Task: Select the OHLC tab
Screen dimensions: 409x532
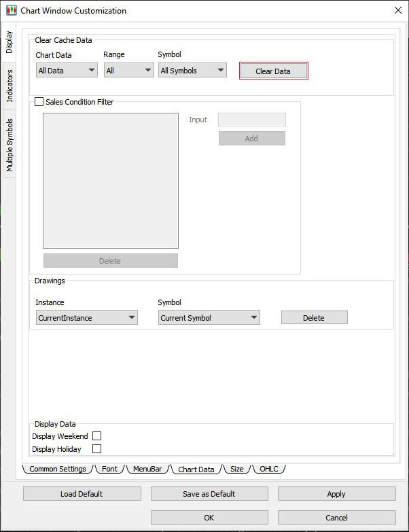Action: click(269, 469)
